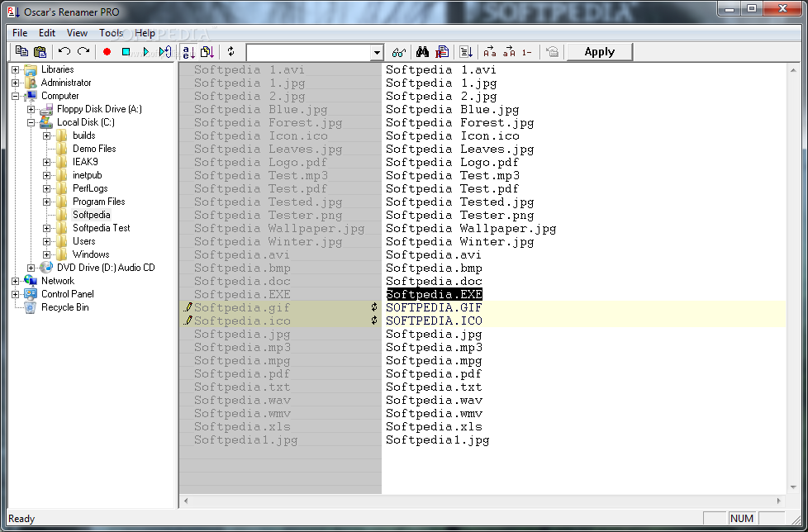The width and height of the screenshot is (808, 532).
Task: Collapse the Local Disk (C:) node
Action: pyautogui.click(x=31, y=122)
